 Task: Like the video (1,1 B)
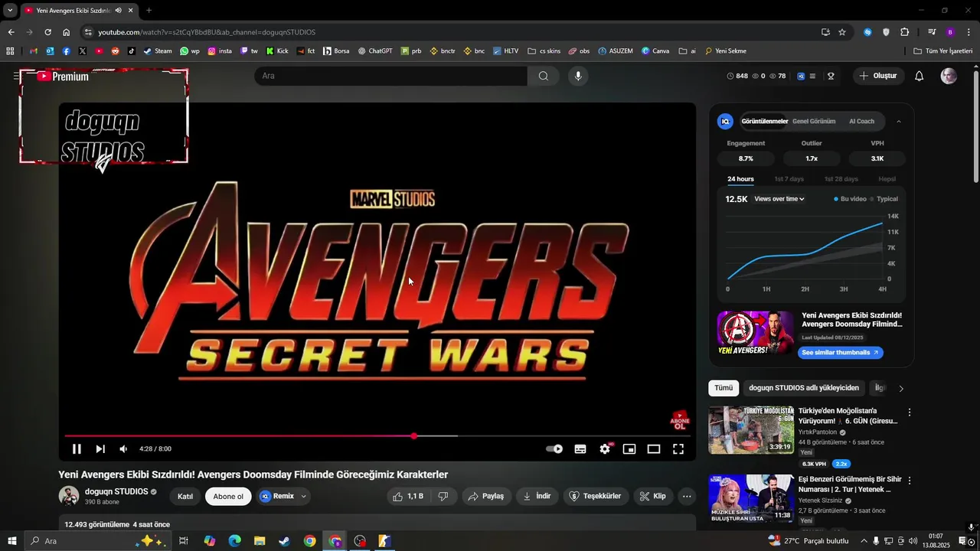[x=408, y=496]
